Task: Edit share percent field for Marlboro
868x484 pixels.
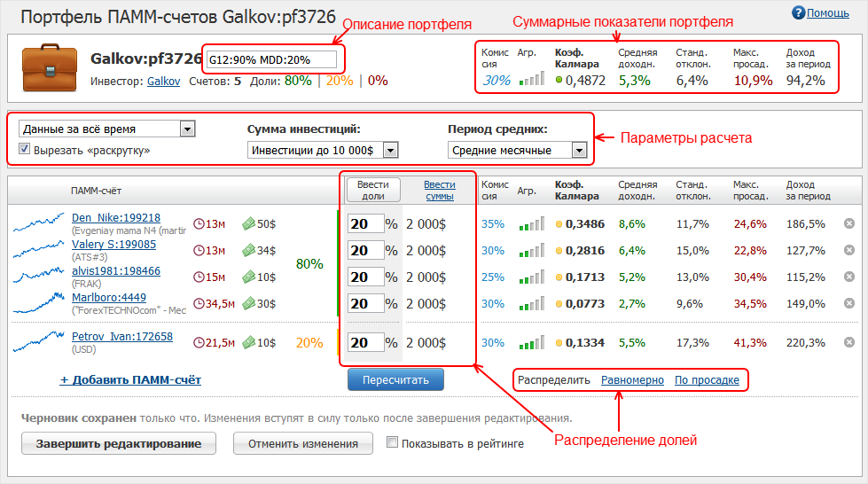Action: click(x=366, y=303)
